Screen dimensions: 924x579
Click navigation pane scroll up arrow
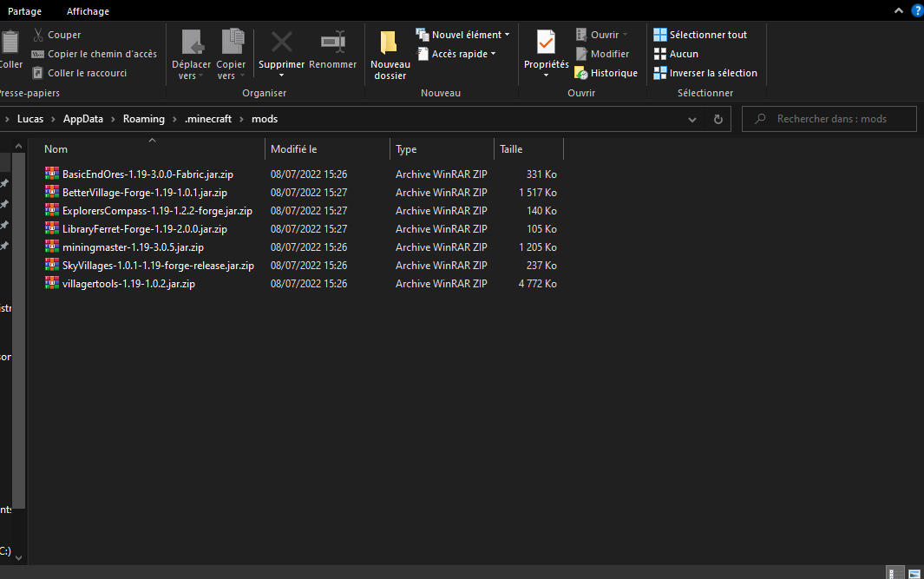point(18,146)
